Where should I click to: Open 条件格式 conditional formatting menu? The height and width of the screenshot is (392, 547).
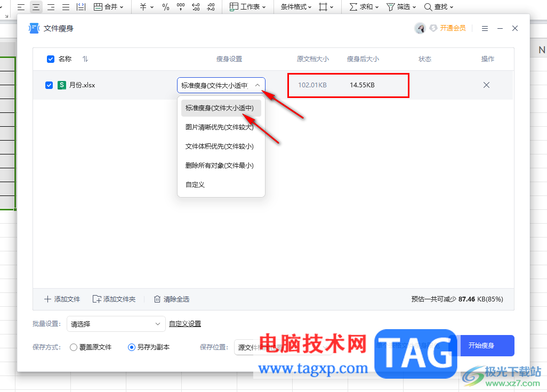click(296, 7)
